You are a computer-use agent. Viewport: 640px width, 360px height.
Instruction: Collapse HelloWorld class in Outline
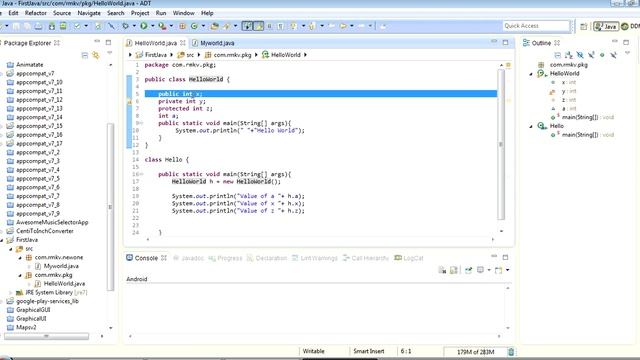(x=531, y=74)
